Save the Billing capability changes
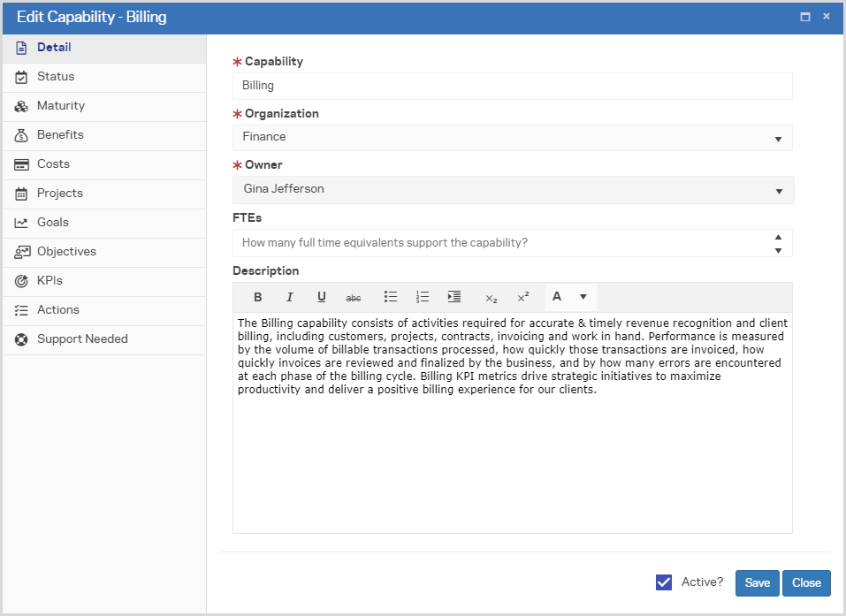Image resolution: width=846 pixels, height=616 pixels. 757,583
